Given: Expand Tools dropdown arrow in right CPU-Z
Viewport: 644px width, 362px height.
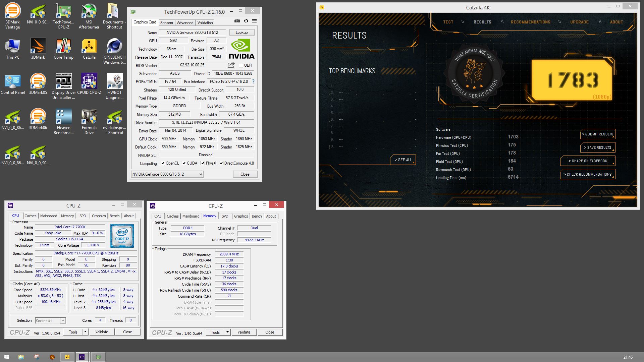Looking at the screenshot, I should (227, 332).
